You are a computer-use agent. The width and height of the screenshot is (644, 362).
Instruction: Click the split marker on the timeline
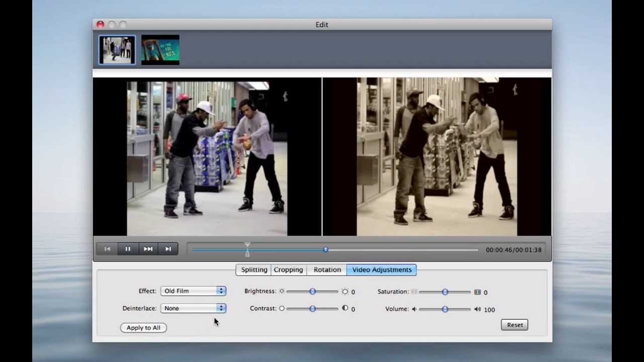coord(247,249)
